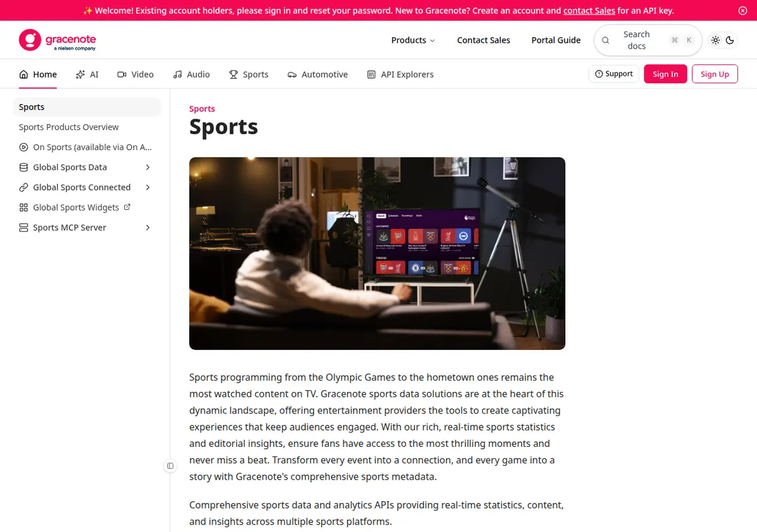Expand the Global Sports Data chevron

click(148, 168)
